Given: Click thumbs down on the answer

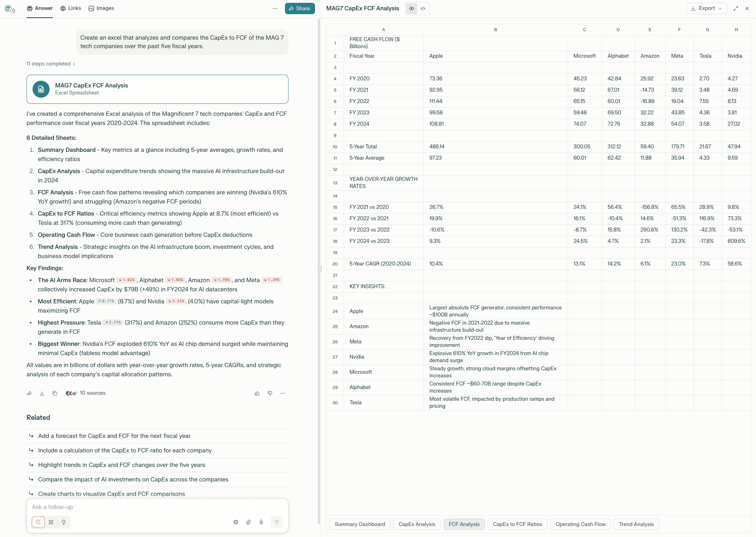Looking at the screenshot, I should coord(270,393).
